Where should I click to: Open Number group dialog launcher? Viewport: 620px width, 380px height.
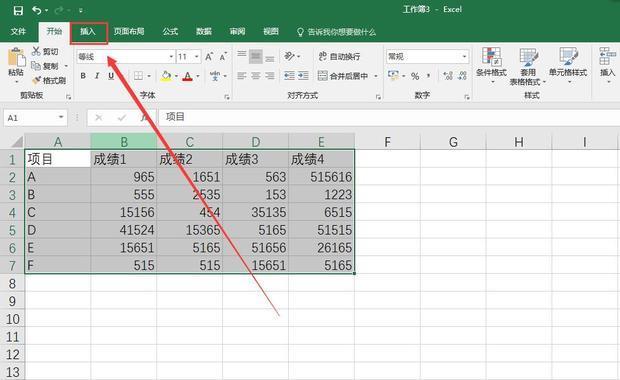tap(467, 97)
